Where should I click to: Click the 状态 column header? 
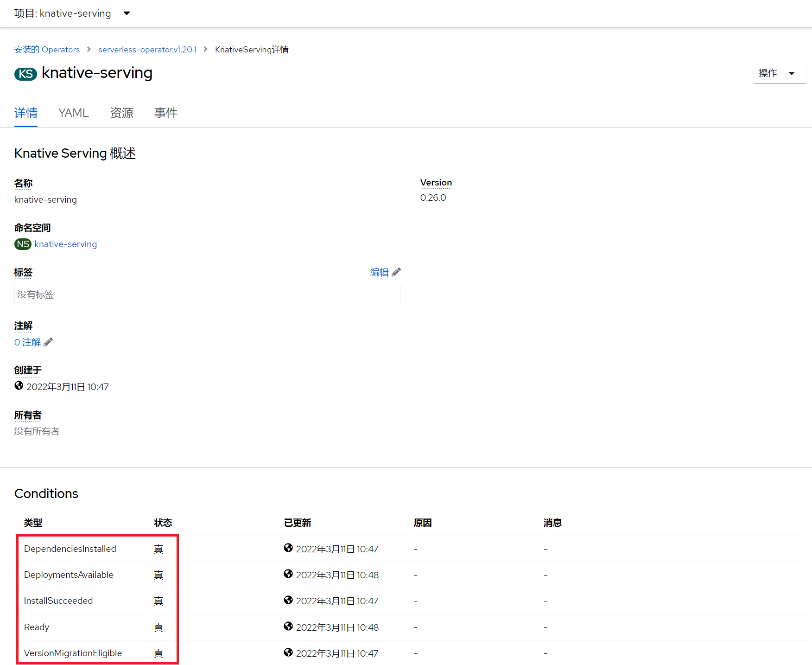[163, 523]
